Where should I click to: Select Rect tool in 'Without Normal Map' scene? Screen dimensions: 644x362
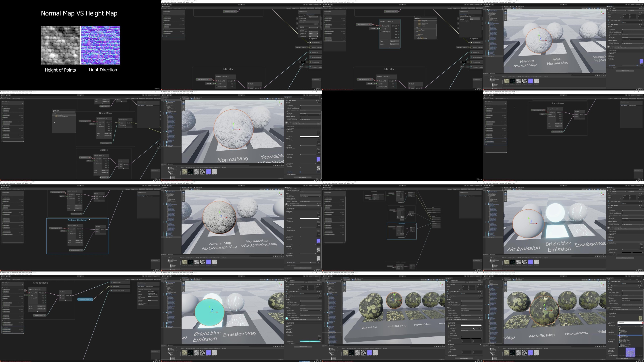506,18
